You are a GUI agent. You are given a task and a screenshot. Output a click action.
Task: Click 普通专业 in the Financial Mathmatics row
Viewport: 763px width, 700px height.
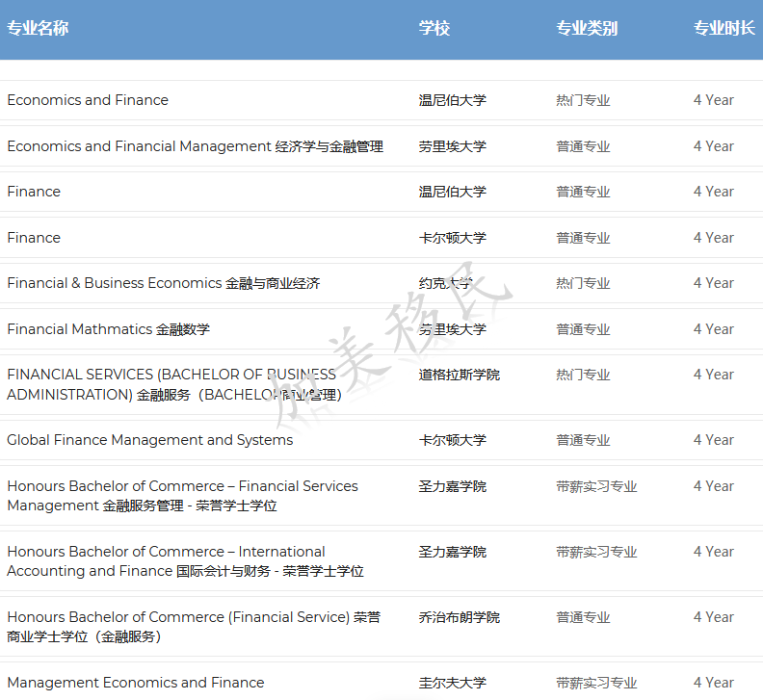pyautogui.click(x=583, y=329)
